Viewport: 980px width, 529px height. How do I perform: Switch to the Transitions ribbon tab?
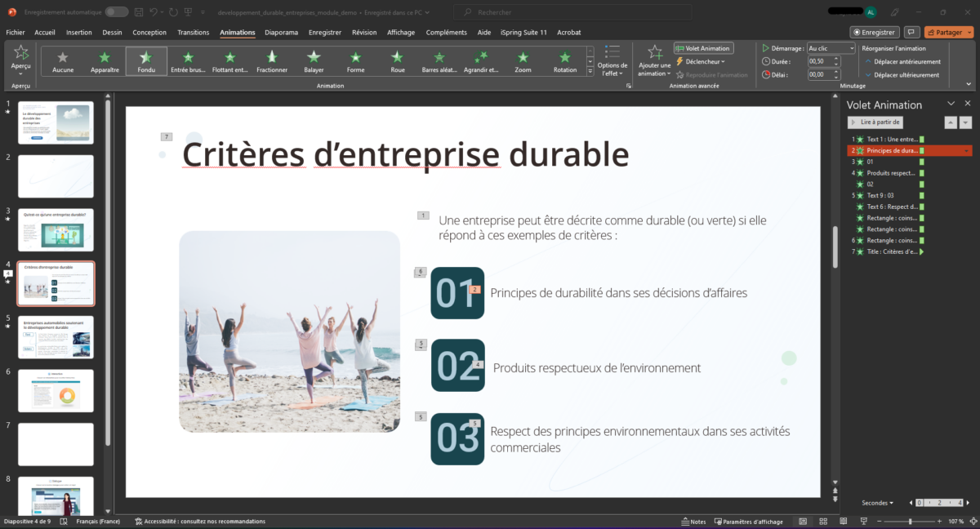point(193,32)
